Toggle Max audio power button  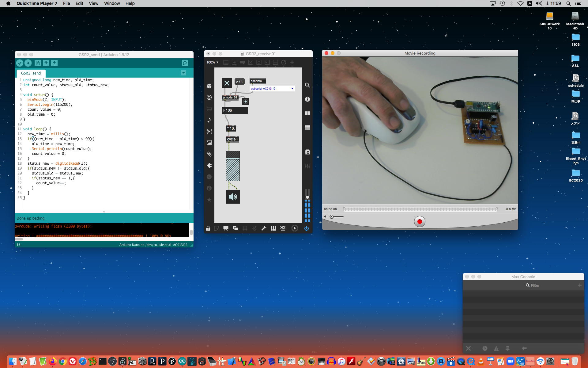[307, 228]
